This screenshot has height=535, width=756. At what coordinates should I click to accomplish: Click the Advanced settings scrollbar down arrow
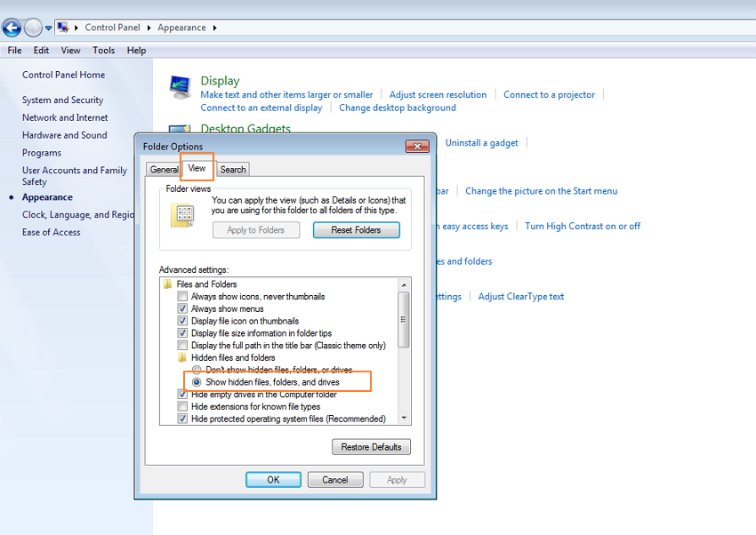pos(405,418)
